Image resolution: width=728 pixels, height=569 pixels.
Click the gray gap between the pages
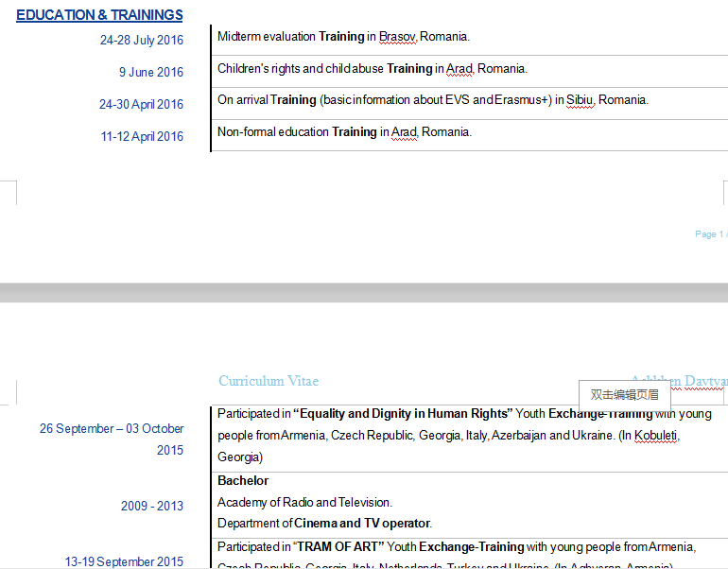point(364,292)
